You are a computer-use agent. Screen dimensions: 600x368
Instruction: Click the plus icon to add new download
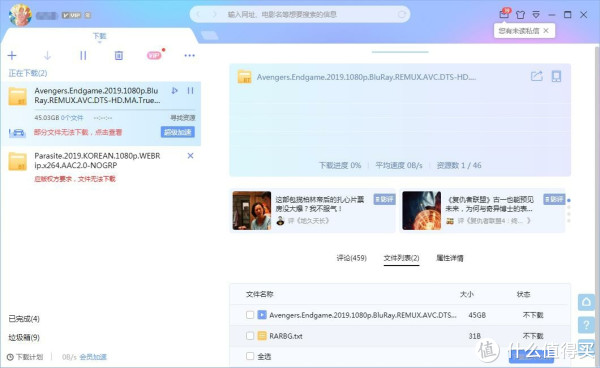(x=12, y=56)
